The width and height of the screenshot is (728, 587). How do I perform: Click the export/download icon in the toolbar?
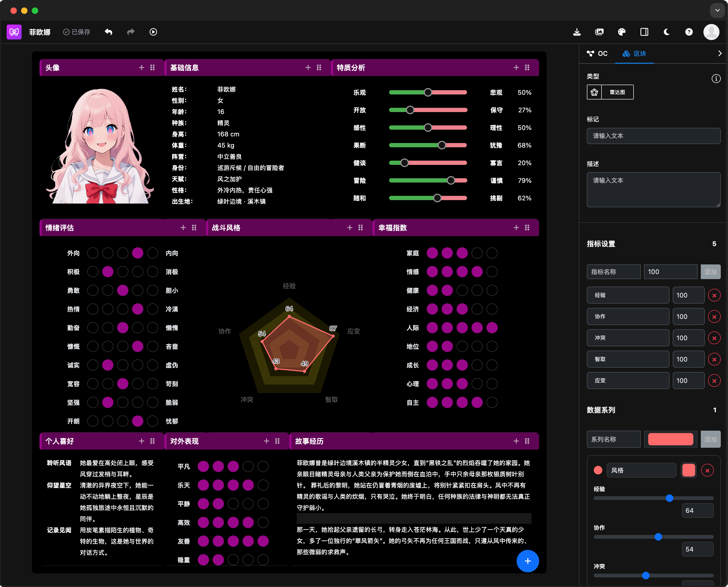tap(577, 32)
